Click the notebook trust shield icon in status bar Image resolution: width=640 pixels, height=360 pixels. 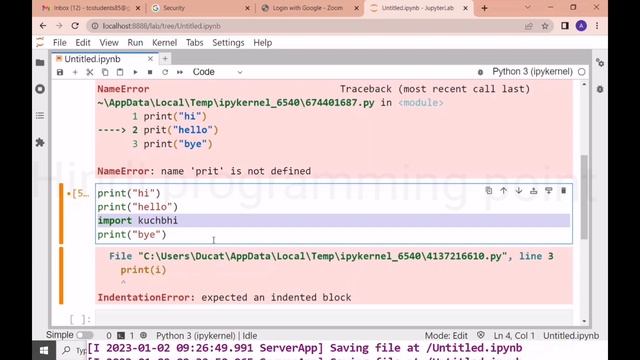click(481, 335)
